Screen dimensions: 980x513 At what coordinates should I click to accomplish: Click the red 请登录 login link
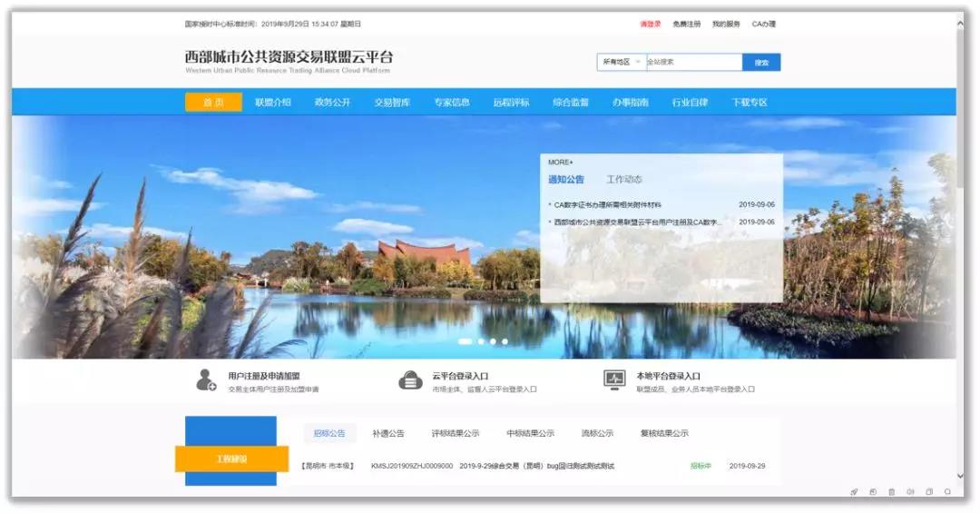pyautogui.click(x=651, y=24)
